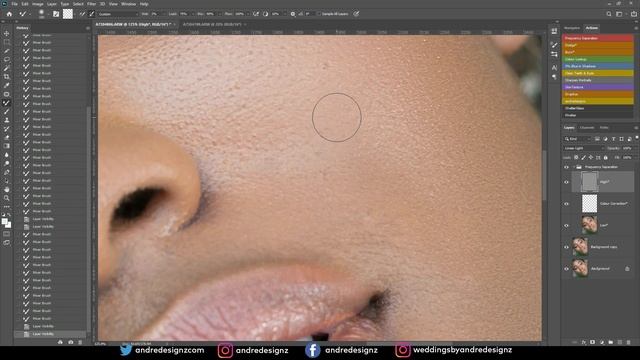
Task: Hide the Frequency Separation group
Action: pyautogui.click(x=566, y=167)
